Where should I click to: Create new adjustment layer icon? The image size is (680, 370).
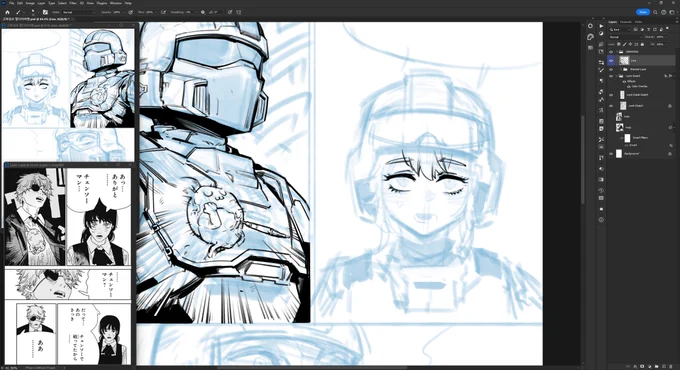[x=650, y=367]
